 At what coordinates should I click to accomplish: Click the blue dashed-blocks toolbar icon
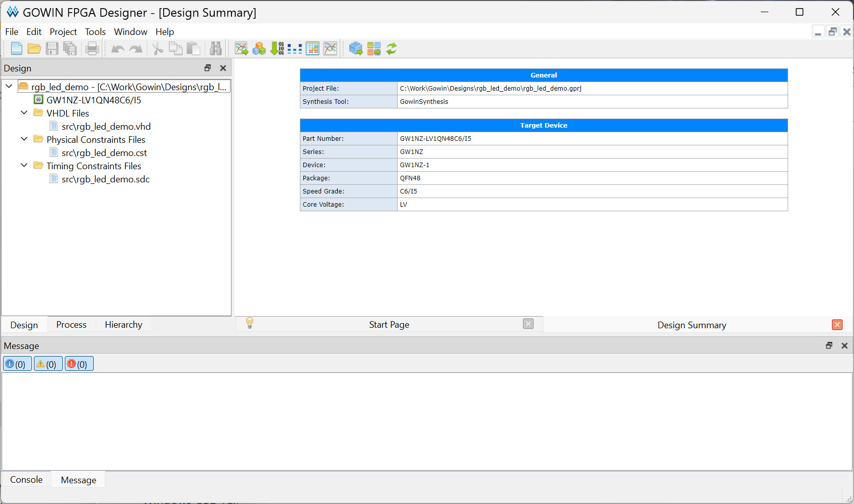295,49
